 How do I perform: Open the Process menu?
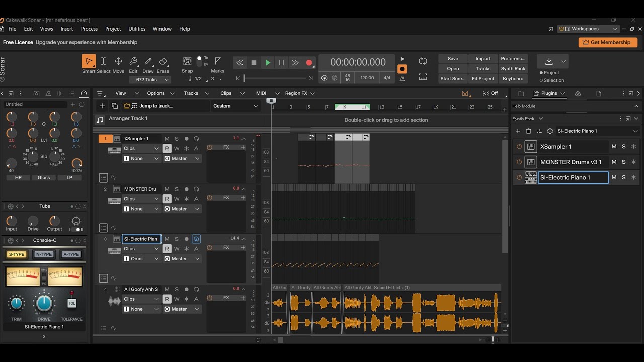pyautogui.click(x=89, y=29)
